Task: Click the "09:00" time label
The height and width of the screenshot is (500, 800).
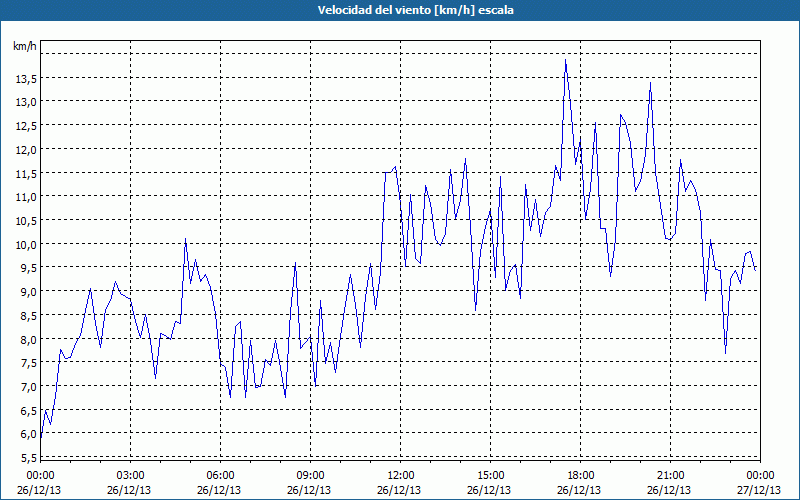Action: point(310,476)
